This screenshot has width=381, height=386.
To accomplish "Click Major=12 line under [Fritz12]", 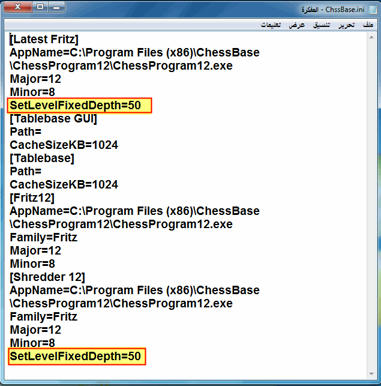I will click(x=35, y=251).
